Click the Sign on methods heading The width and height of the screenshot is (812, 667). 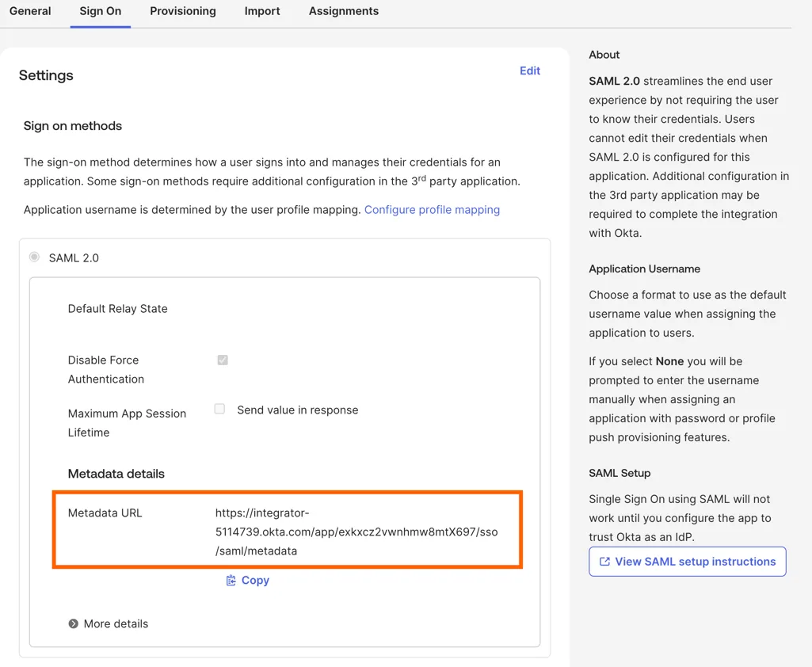click(73, 126)
